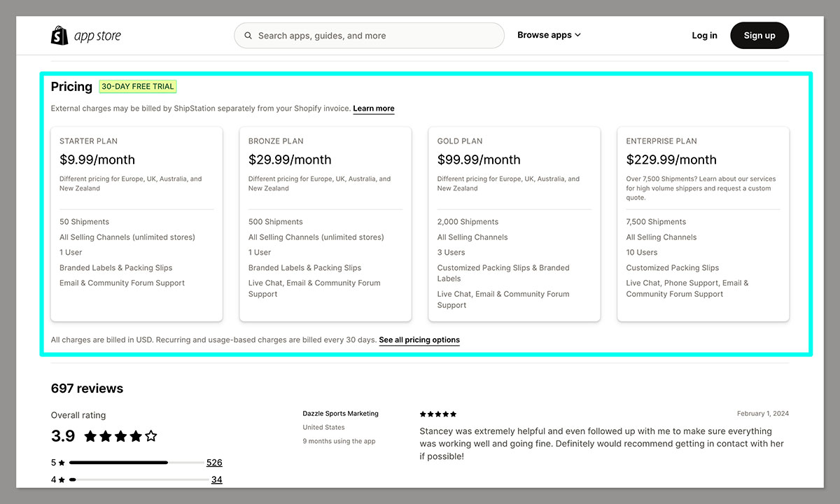840x504 pixels.
Task: Click the 30-DAY FREE TRIAL badge
Action: (137, 86)
